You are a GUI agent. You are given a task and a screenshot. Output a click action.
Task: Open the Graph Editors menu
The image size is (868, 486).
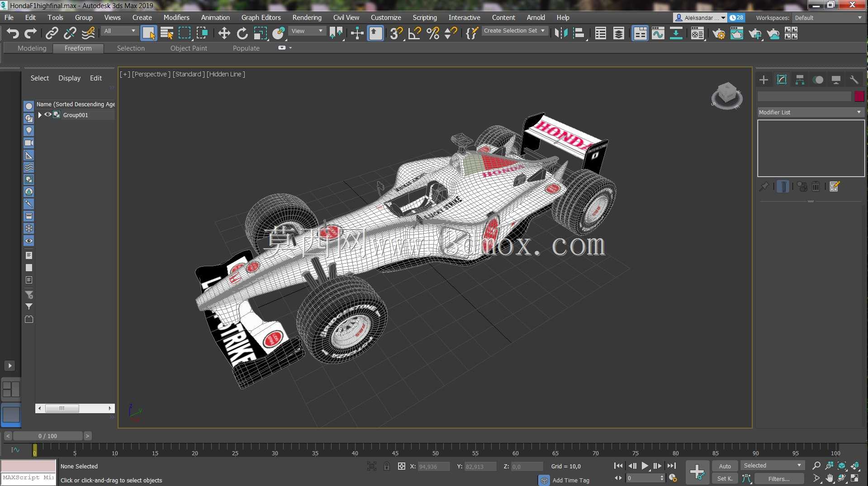pyautogui.click(x=261, y=17)
